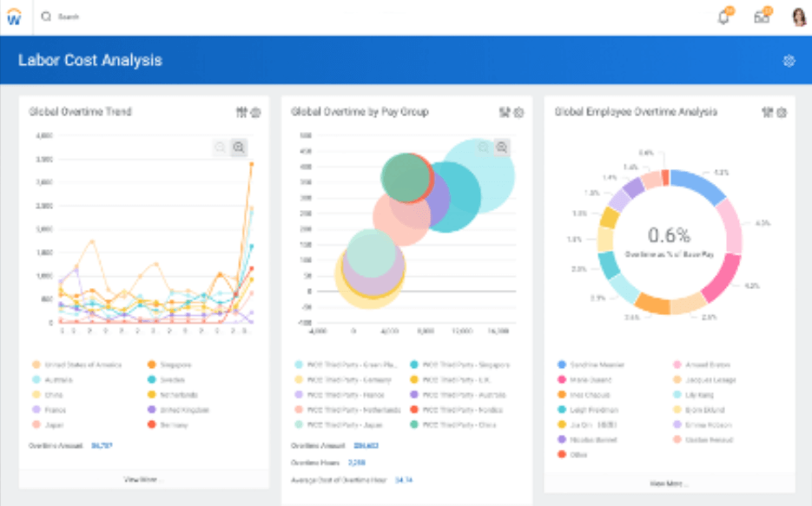The image size is (812, 506).
Task: Open the inbox tray icon
Action: (x=762, y=16)
